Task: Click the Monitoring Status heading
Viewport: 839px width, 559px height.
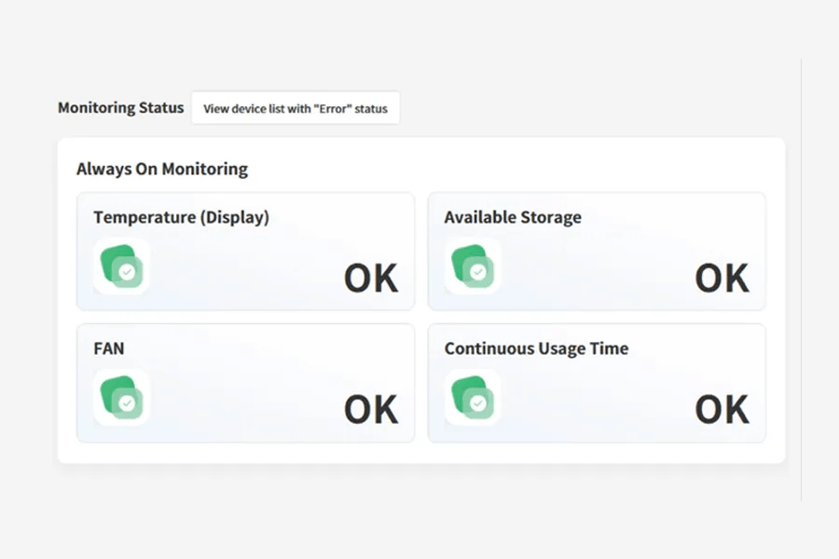Action: (121, 108)
